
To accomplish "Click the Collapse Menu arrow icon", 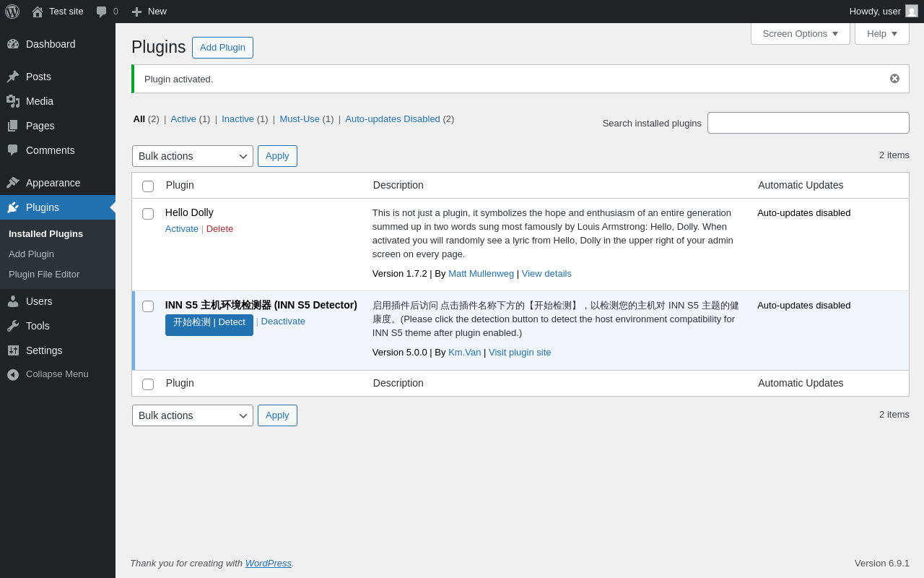I will [13, 374].
